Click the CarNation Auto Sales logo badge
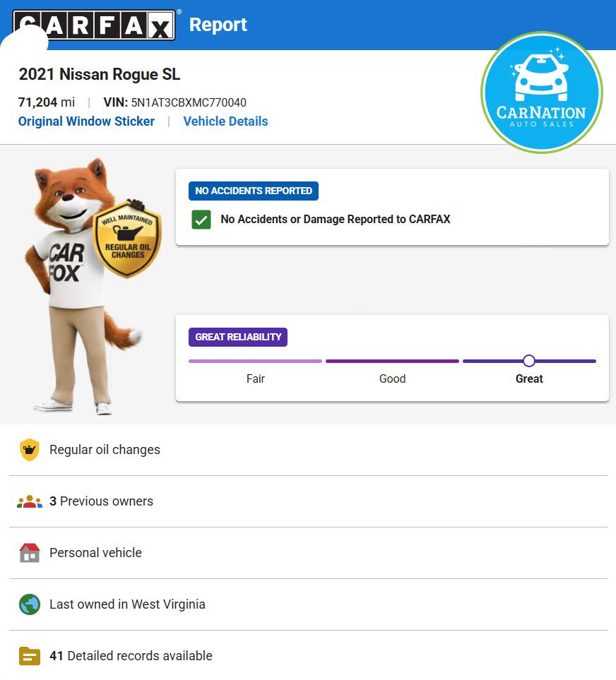 point(541,93)
